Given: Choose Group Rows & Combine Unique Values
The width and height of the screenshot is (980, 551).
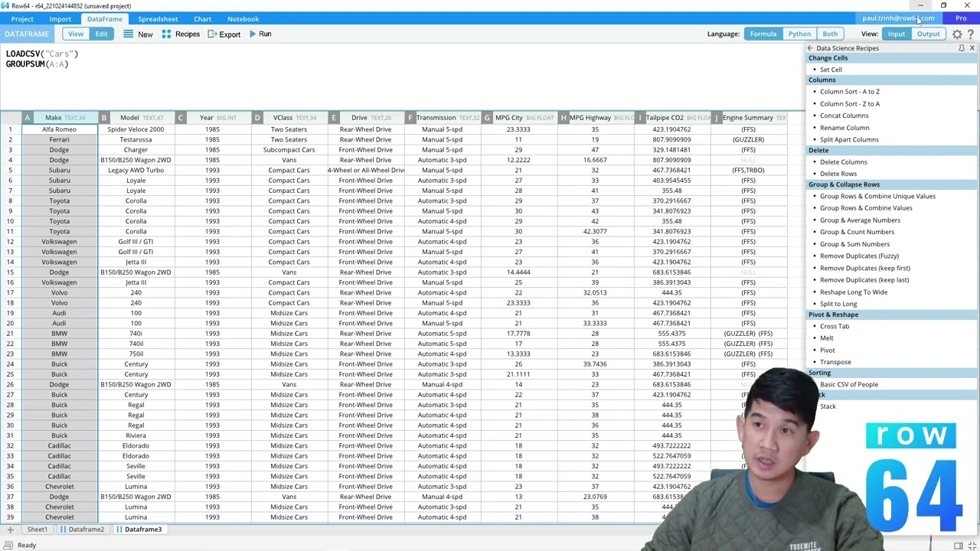Looking at the screenshot, I should coord(877,196).
